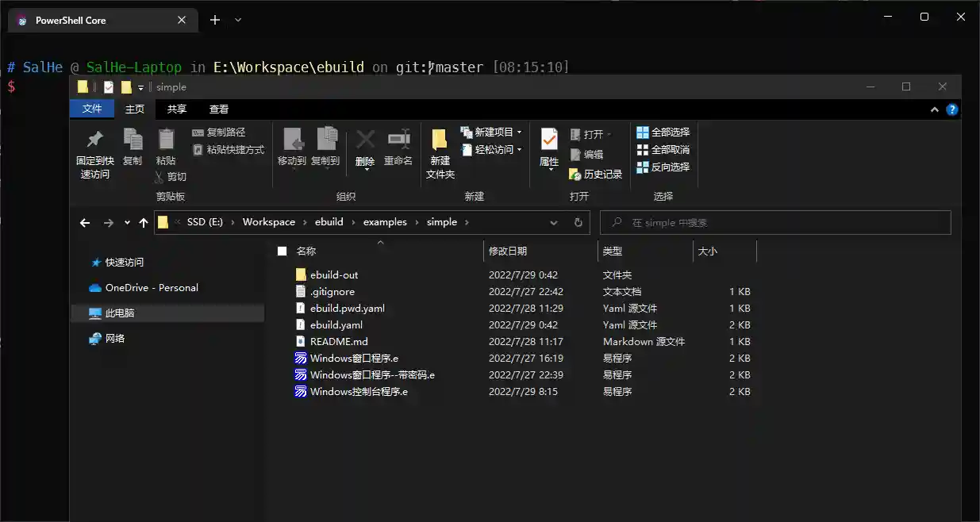Click Invert selection in ribbon
The image size is (980, 522).
coord(663,167)
